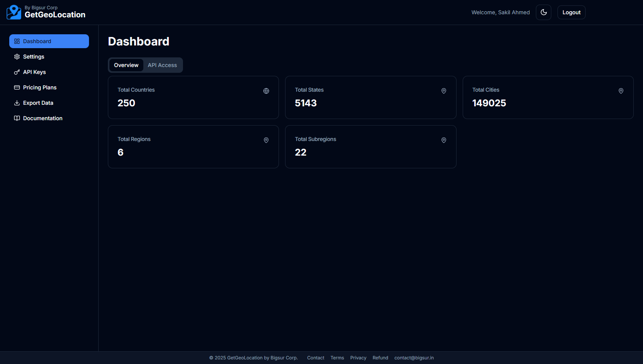Click the GetGeoLocation brand name
The width and height of the screenshot is (643, 364).
click(x=55, y=15)
